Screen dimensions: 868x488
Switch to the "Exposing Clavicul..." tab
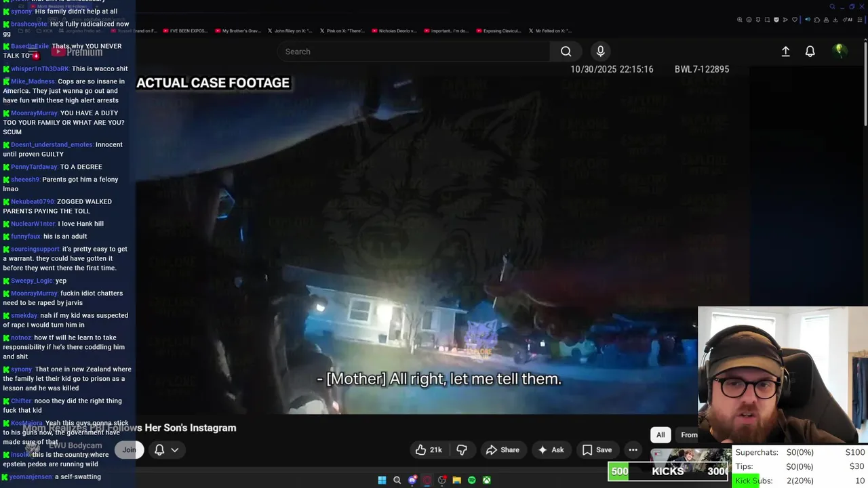pyautogui.click(x=500, y=30)
